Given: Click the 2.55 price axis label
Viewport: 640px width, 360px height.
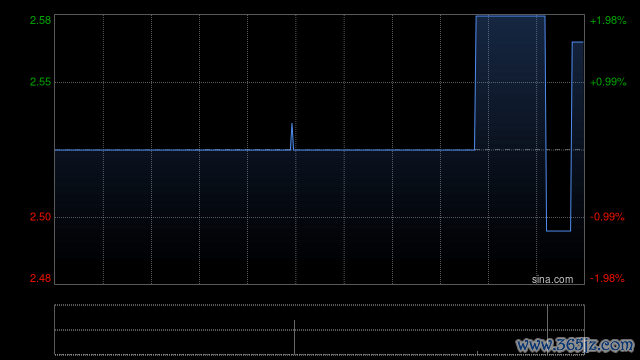Looking at the screenshot, I should coord(40,82).
